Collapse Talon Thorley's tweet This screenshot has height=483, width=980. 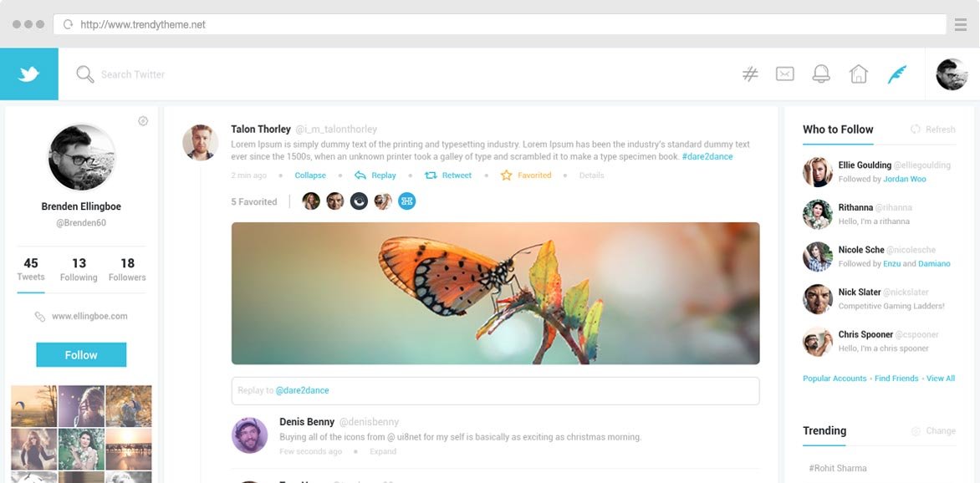[310, 175]
